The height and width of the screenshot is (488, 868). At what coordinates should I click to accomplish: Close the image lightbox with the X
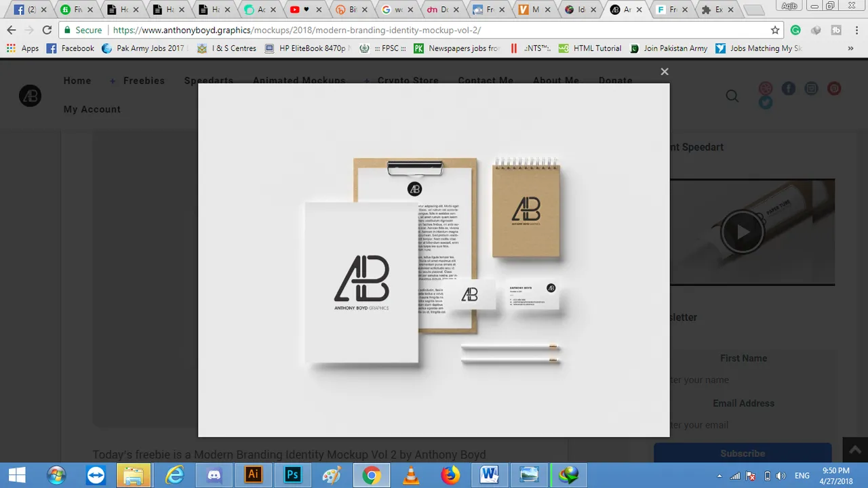pyautogui.click(x=665, y=71)
